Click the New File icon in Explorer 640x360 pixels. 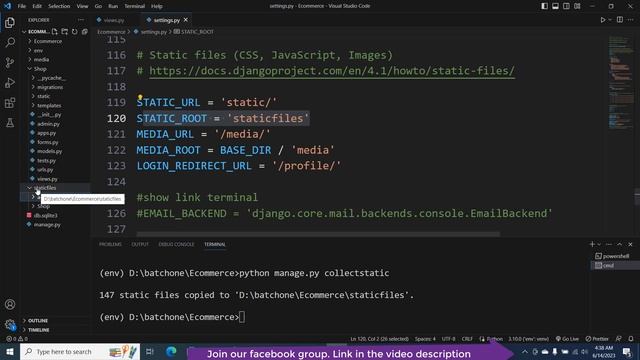55,31
